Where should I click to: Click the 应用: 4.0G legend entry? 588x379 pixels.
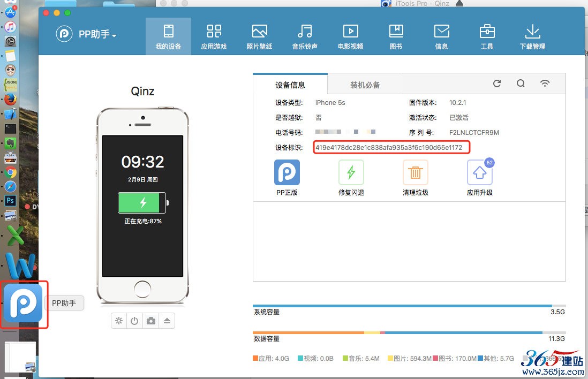[x=271, y=359]
